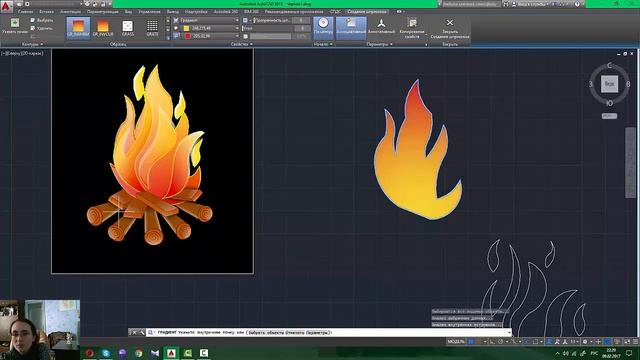Click the red gradient color swatch
This screenshot has height=360, width=640.
click(187, 36)
